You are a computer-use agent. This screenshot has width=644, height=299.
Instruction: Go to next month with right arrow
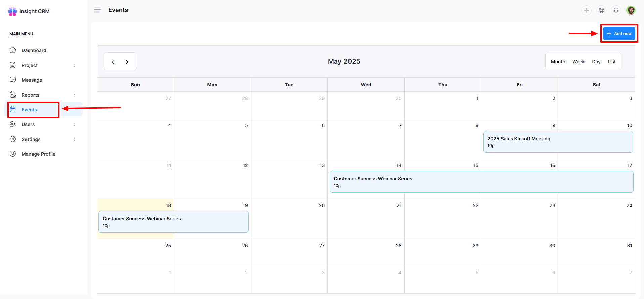(127, 62)
